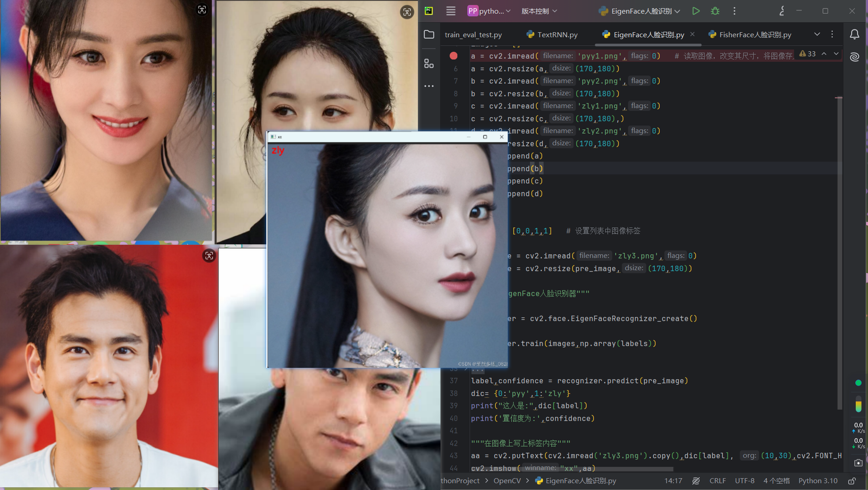Click the crossed-eye highlighting icon in status bar

[696, 480]
